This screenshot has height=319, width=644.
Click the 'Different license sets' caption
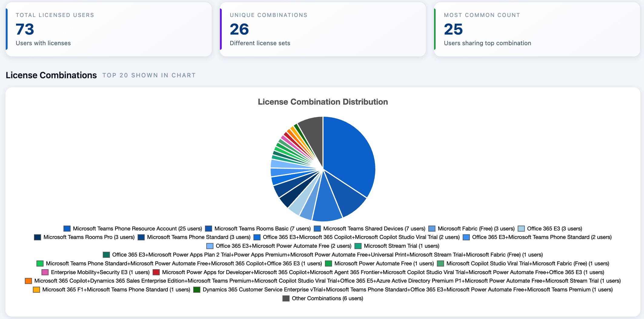point(260,43)
